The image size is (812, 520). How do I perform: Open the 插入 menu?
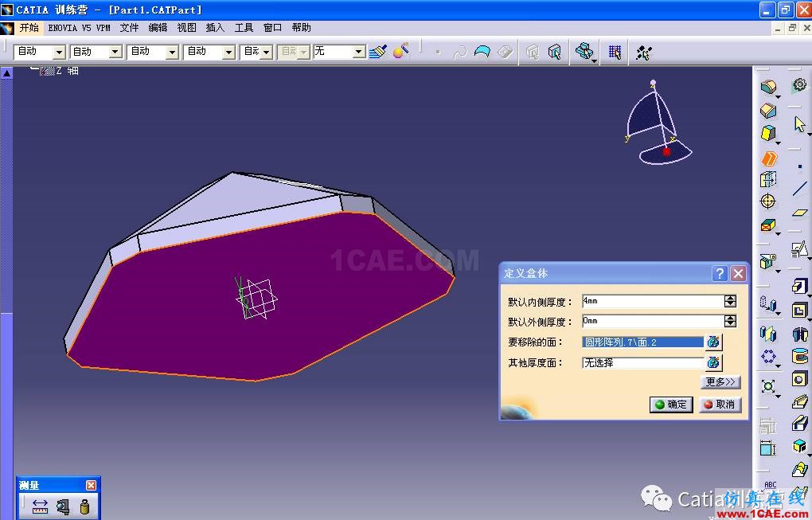tap(216, 28)
